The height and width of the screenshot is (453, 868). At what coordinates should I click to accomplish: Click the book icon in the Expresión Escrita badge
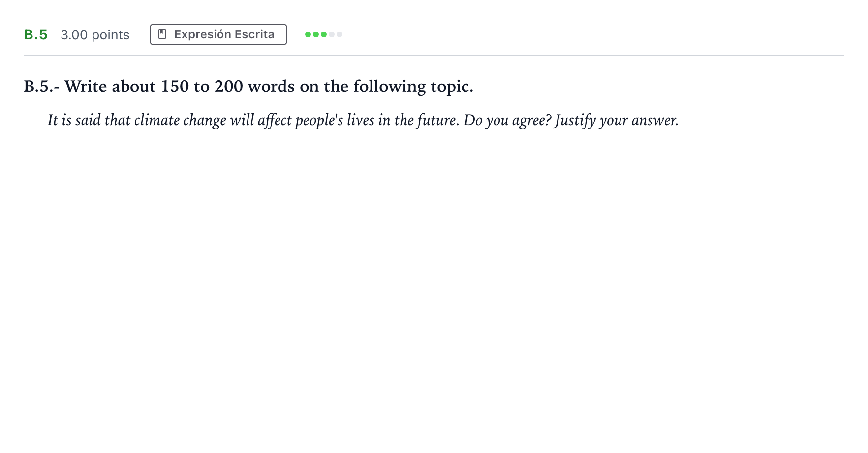[162, 34]
